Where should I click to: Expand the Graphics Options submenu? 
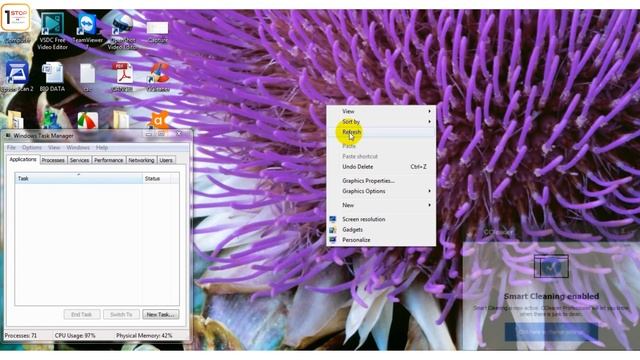pos(381,191)
